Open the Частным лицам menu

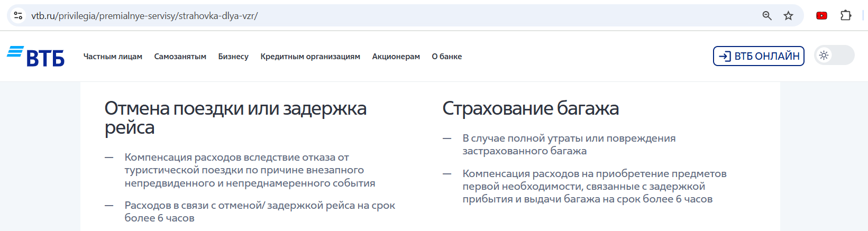pos(113,57)
